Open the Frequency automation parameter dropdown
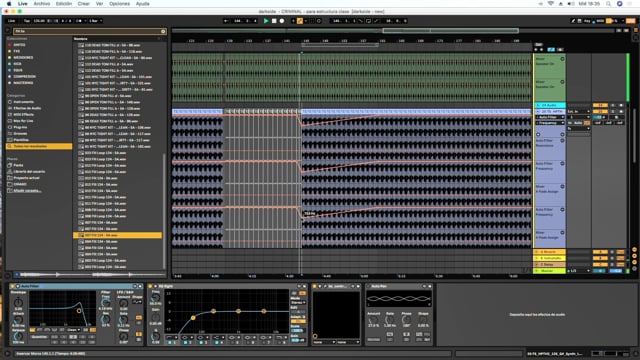The image size is (640, 360). click(x=550, y=123)
